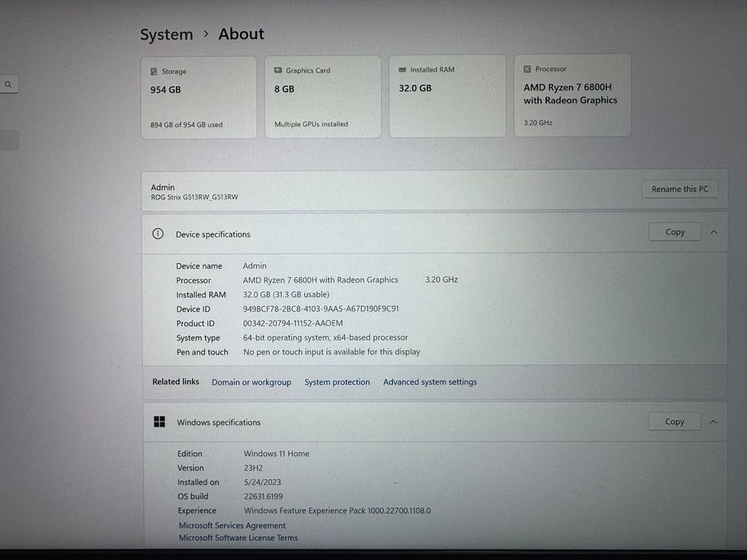Viewport: 747px width, 560px height.
Task: Collapse the Windows specifications section chevron
Action: (x=713, y=422)
